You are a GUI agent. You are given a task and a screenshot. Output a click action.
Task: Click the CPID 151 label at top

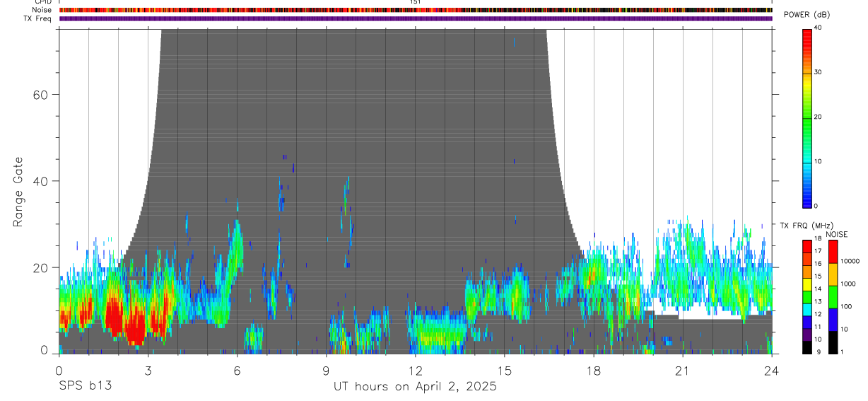416,2
